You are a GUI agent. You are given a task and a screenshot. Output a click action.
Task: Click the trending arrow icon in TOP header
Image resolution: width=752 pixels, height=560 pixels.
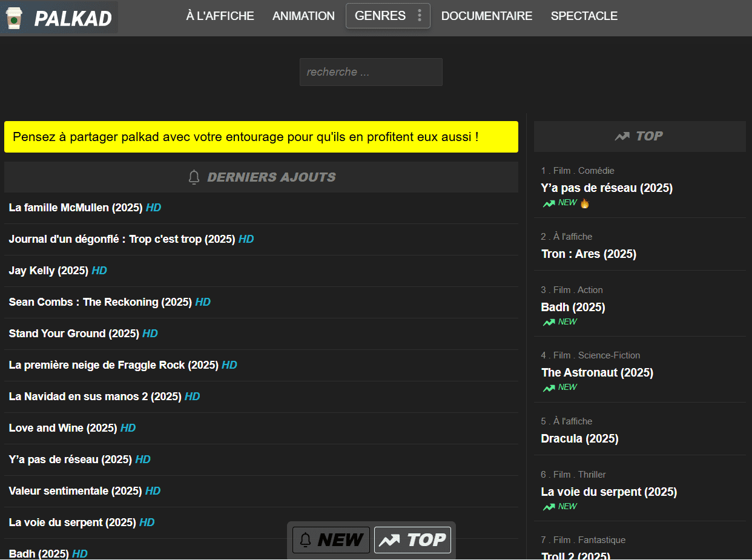(622, 136)
